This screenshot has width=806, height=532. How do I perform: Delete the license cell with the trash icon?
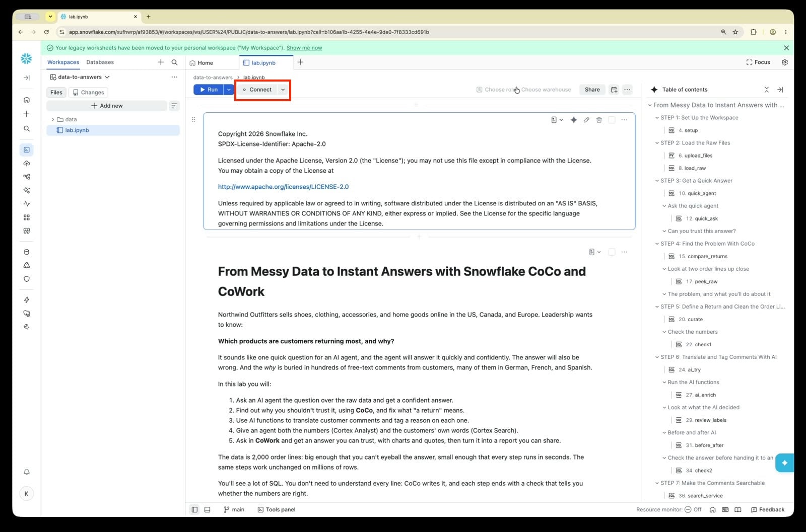tap(599, 120)
